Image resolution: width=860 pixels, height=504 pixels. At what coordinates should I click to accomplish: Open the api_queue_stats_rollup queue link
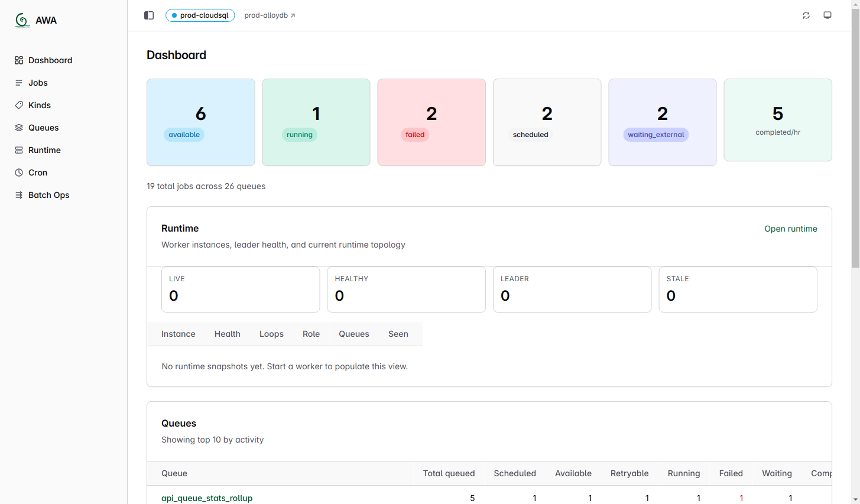(x=207, y=498)
